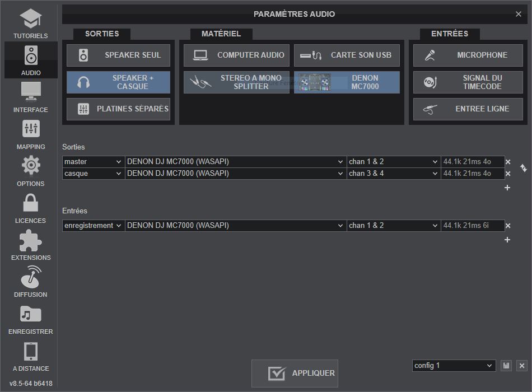Choose Platines Séparées output preset
This screenshot has height=392, width=532.
(x=118, y=109)
